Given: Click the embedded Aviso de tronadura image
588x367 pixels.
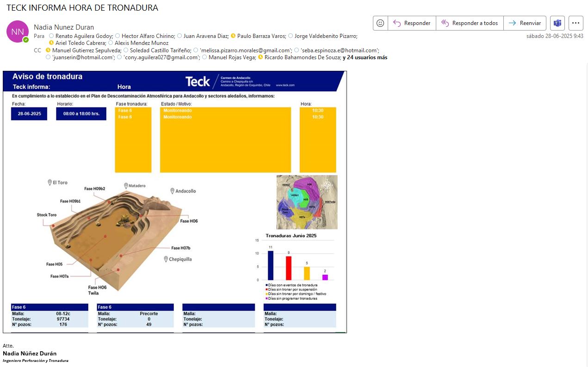Looking at the screenshot, I should (x=175, y=202).
